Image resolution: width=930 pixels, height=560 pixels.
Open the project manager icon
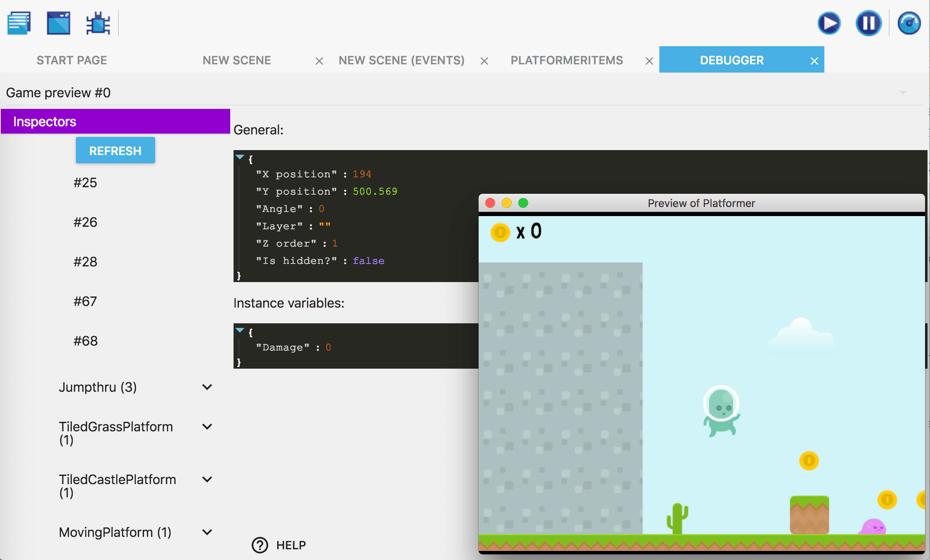pos(19,23)
